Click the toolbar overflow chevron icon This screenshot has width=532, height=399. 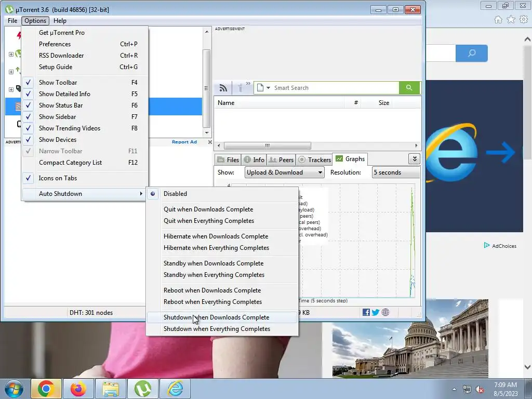tap(248, 84)
